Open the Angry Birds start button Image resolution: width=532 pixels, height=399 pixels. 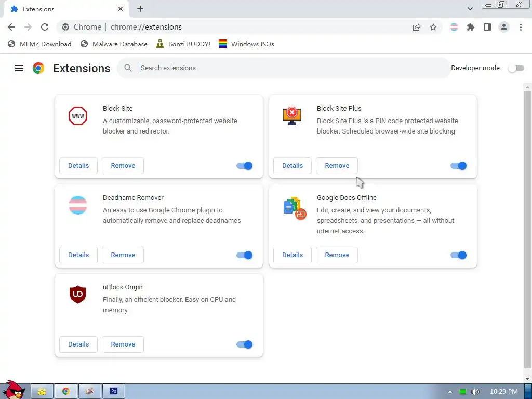coord(15,390)
